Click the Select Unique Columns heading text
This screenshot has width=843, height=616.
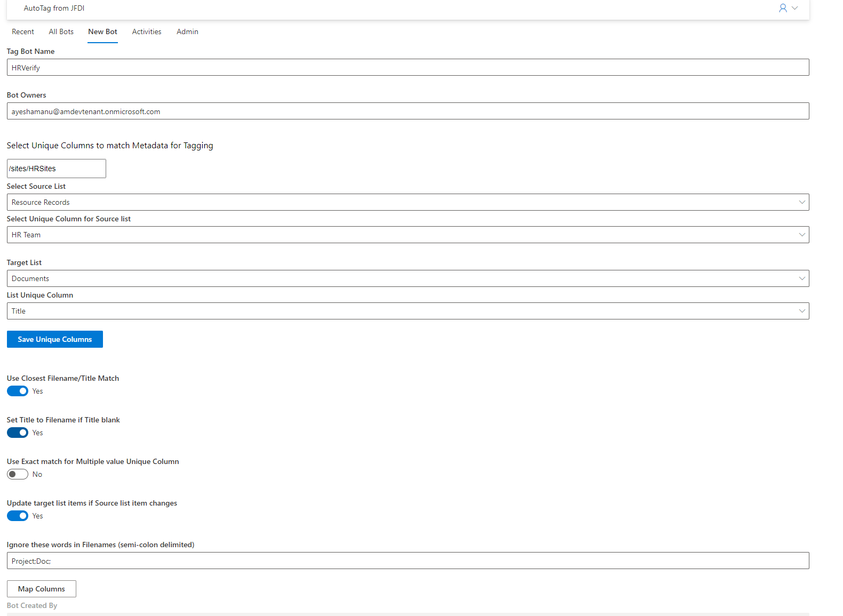[x=110, y=146]
